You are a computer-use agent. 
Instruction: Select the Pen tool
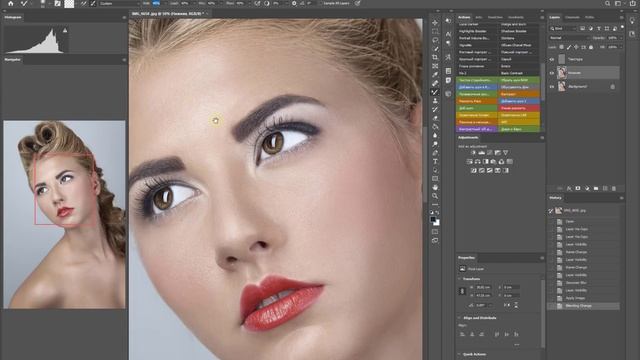pos(435,153)
